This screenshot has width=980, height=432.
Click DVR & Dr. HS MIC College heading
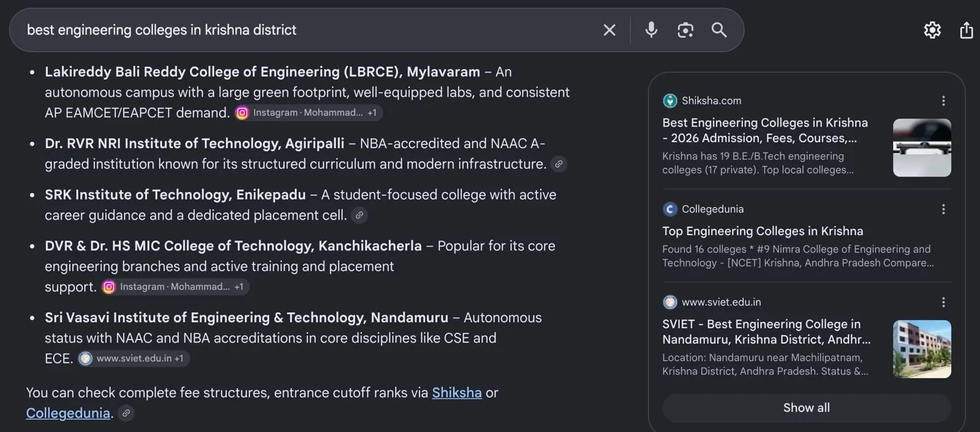click(x=233, y=246)
